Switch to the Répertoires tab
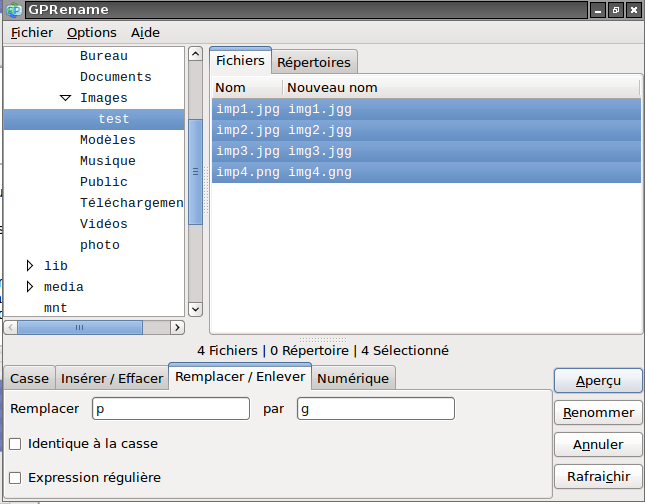This screenshot has height=504, width=645. pyautogui.click(x=314, y=62)
